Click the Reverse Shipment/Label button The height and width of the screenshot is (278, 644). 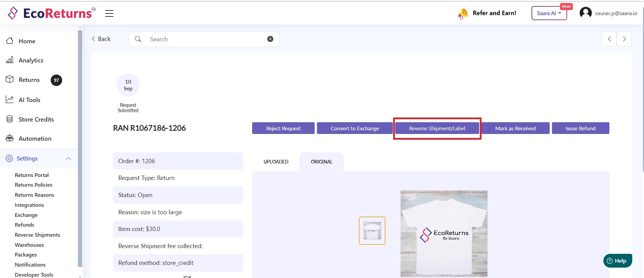(437, 128)
